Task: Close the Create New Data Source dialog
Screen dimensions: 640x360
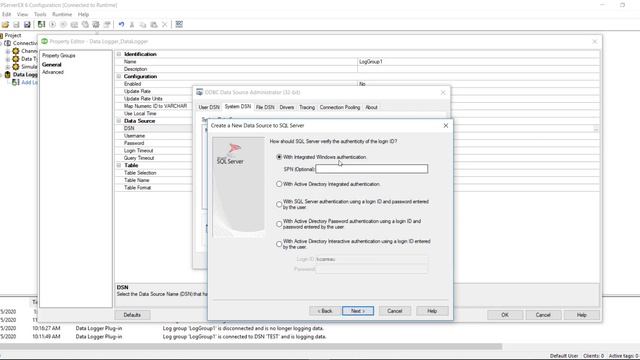Action: click(446, 126)
